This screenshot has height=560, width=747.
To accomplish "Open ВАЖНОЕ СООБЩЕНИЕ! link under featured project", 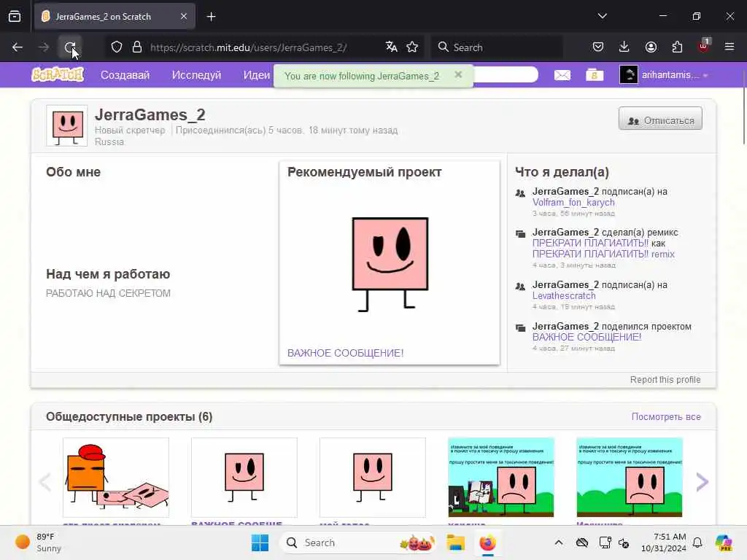I will point(345,353).
